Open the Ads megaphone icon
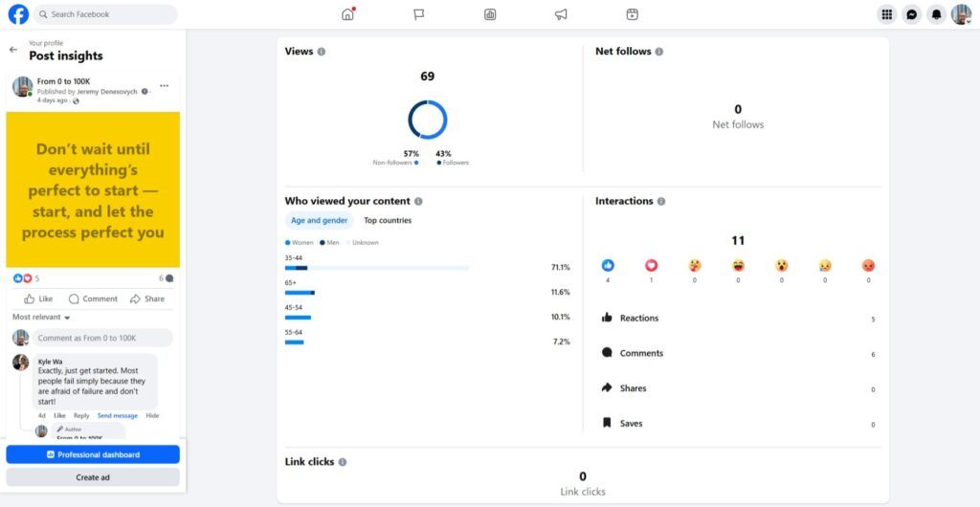Image resolution: width=980 pixels, height=507 pixels. point(561,14)
